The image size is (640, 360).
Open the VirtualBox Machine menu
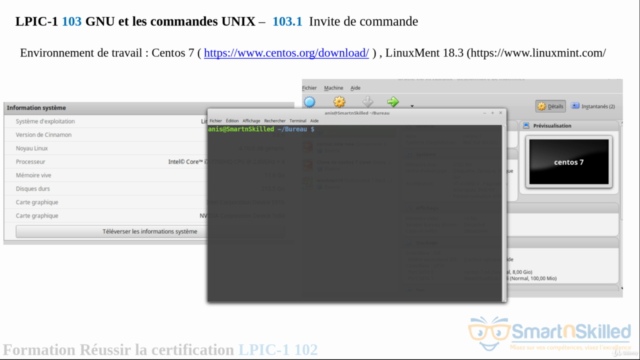point(333,88)
